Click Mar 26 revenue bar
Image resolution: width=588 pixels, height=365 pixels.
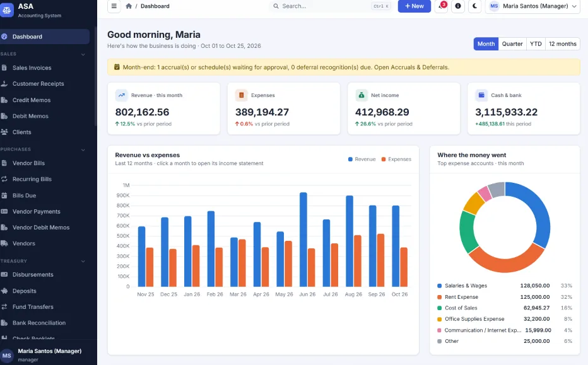tap(234, 262)
